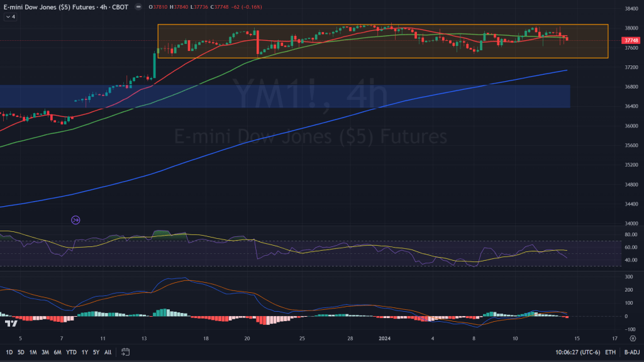Click the red 37748 current price label

tap(631, 40)
